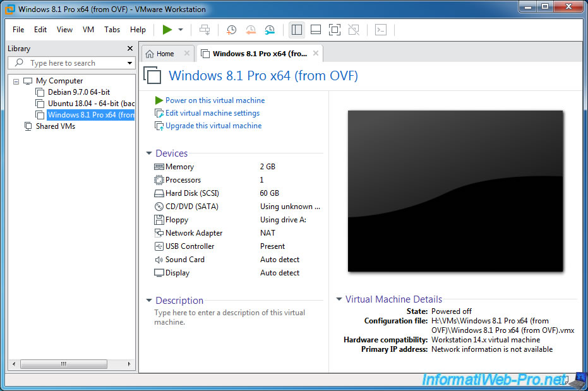Click the 60 GB hard disk value
This screenshot has width=588, height=391.
(269, 193)
